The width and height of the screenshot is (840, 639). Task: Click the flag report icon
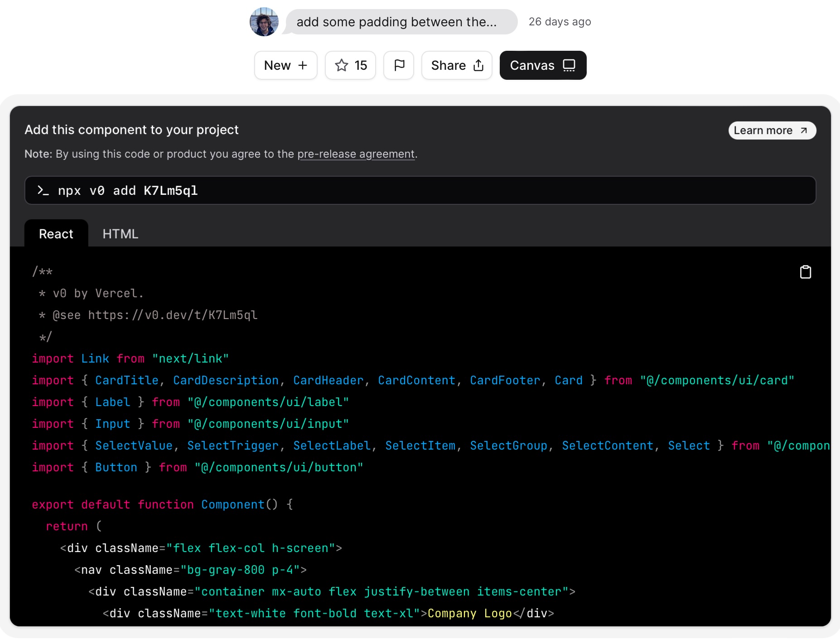click(x=399, y=65)
